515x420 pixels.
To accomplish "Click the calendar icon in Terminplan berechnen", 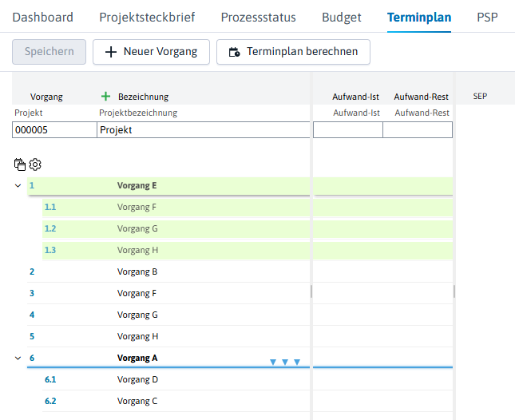I will tap(234, 52).
